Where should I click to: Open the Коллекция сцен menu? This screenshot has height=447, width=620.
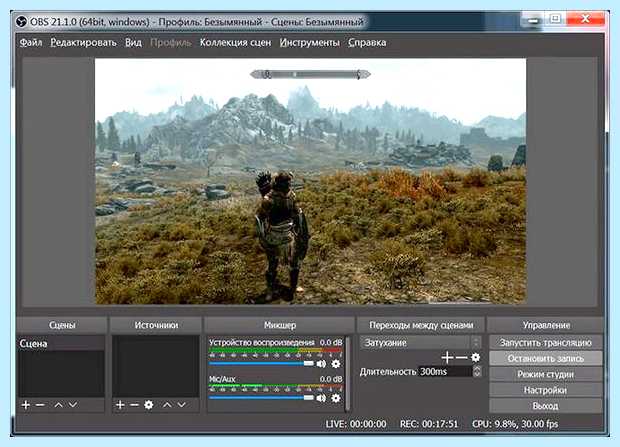click(x=235, y=43)
